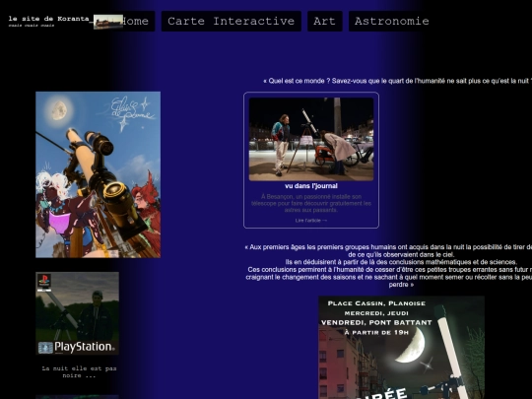
Task: Open the illustrated telescope and moon artwork
Action: (99, 174)
